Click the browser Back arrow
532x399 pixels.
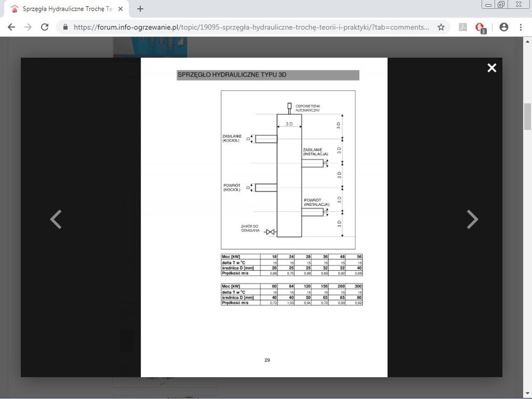[x=11, y=27]
